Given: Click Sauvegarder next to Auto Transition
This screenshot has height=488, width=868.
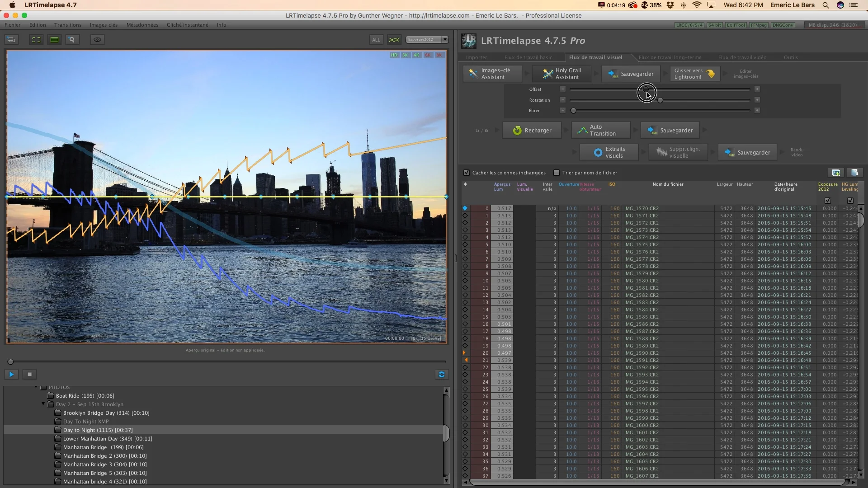Looking at the screenshot, I should tap(670, 130).
